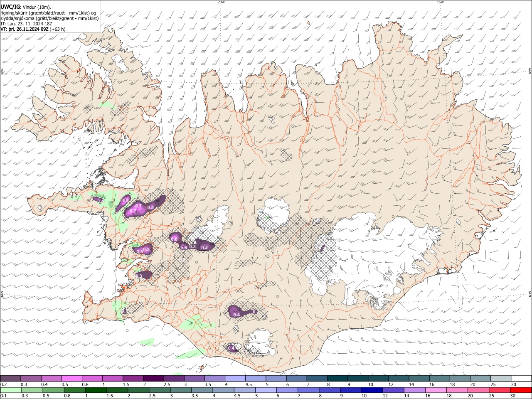532x399 pixels.
Task: Click the 'IT: Lau. 23. 11. 2024 18Z' line
Action: [26, 24]
